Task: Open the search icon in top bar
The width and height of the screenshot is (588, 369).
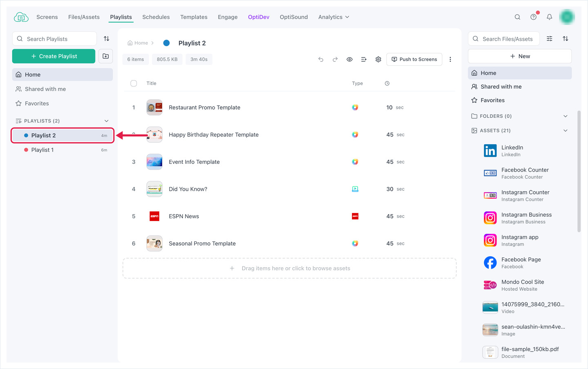Action: (517, 17)
